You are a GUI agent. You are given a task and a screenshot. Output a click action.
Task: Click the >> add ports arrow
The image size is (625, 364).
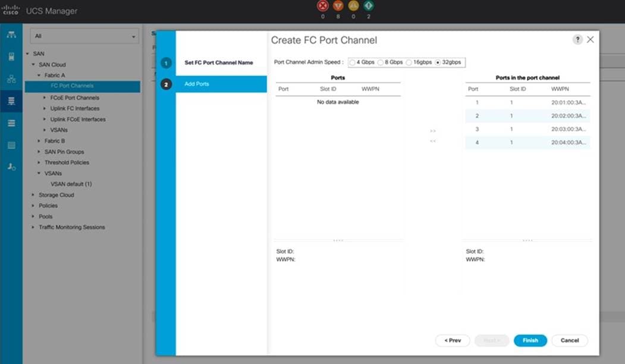coord(433,131)
